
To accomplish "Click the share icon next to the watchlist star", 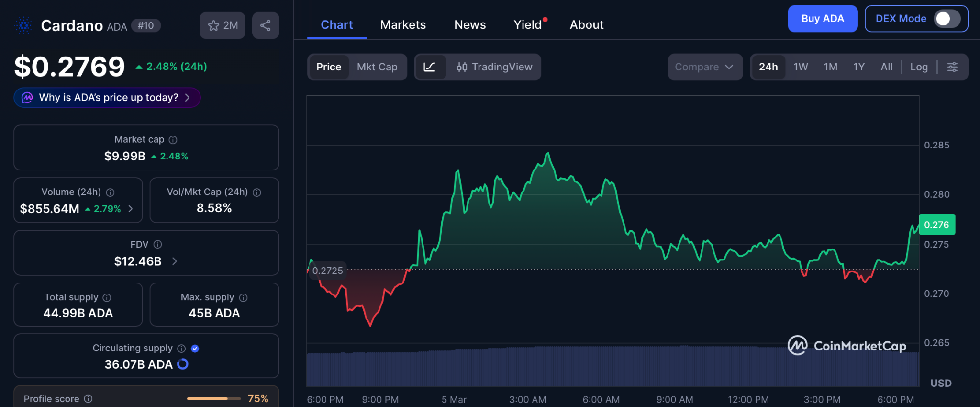I will [x=266, y=25].
